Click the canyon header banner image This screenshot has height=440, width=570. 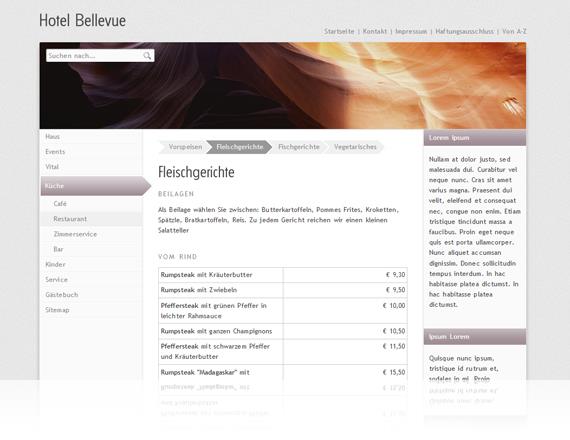click(x=283, y=85)
